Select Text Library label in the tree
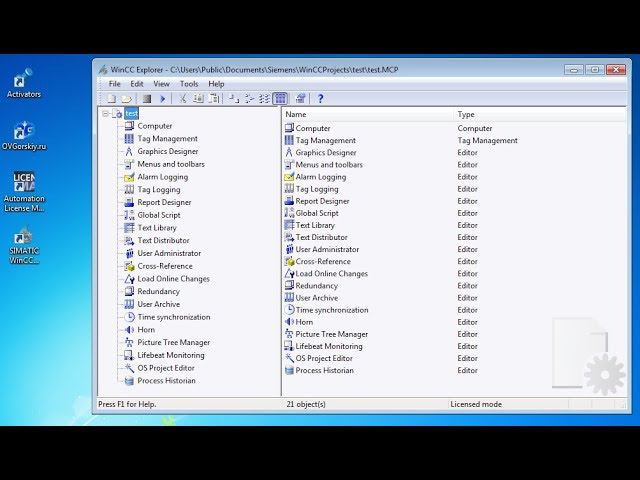The width and height of the screenshot is (640, 480). coord(157,228)
